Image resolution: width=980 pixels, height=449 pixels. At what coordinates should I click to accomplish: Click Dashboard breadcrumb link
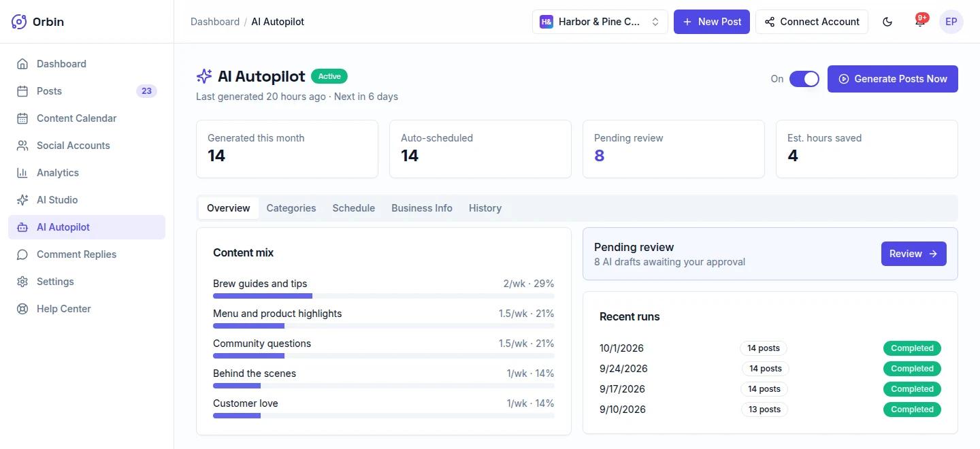(x=215, y=22)
